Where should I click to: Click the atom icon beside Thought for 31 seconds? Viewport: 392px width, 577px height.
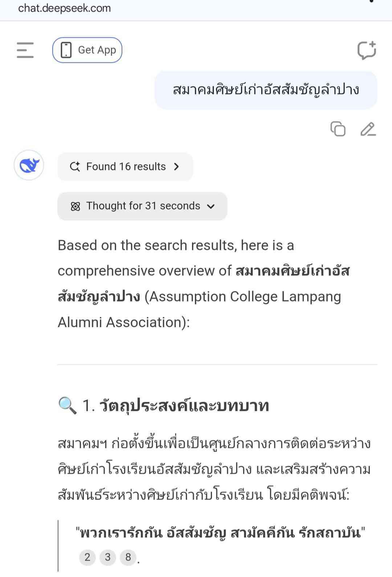pyautogui.click(x=75, y=206)
